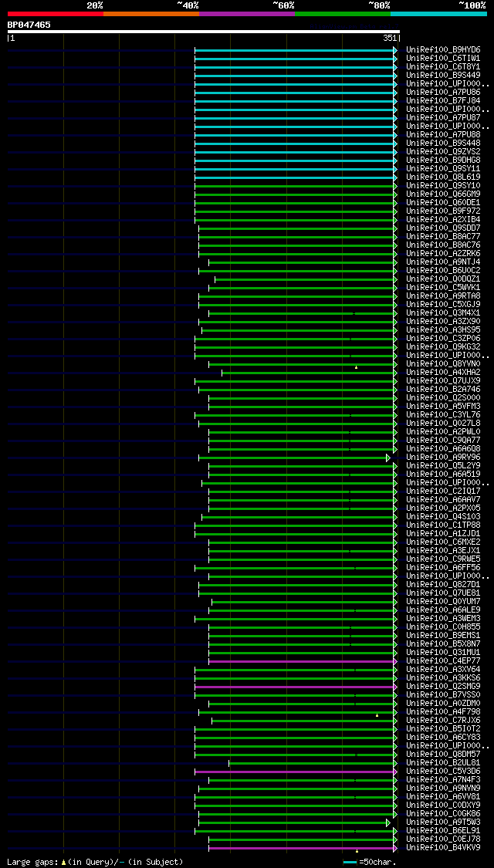The width and height of the screenshot is (494, 868).
Task: Click the purple alignment bar for UniRef100_Q2SMG9
Action: coord(296,687)
